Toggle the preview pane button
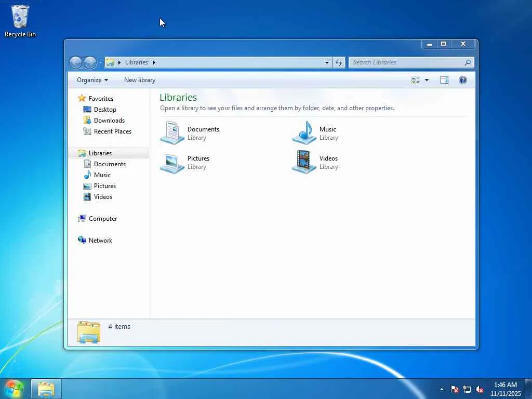This screenshot has height=399, width=532. pos(444,80)
